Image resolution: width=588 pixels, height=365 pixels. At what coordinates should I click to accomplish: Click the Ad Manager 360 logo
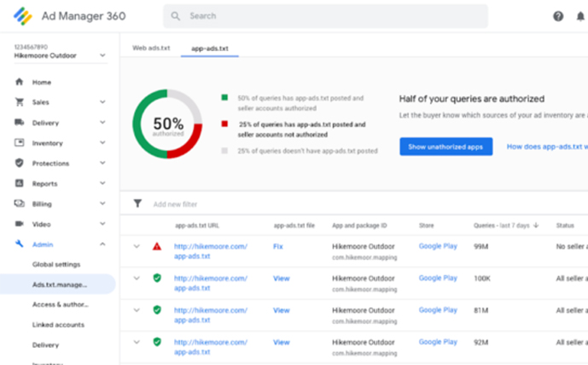pos(23,16)
